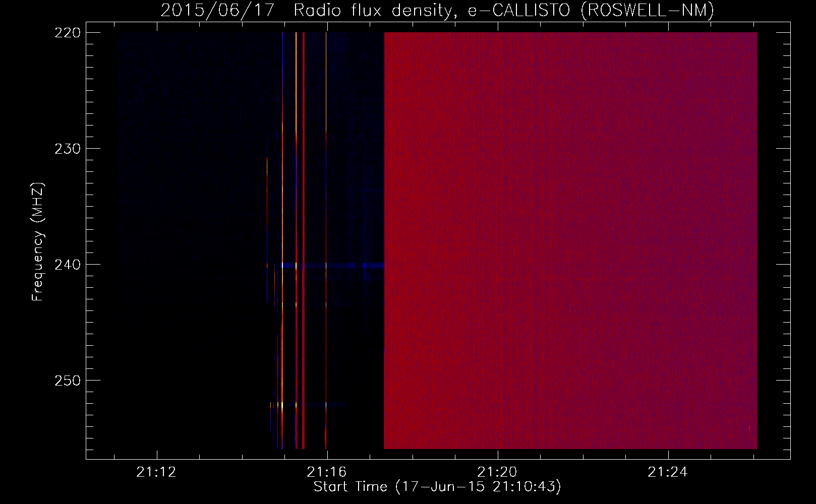Screen dimensions: 816x504
Task: Click the 220 frequency tick label
Action: pyautogui.click(x=68, y=33)
